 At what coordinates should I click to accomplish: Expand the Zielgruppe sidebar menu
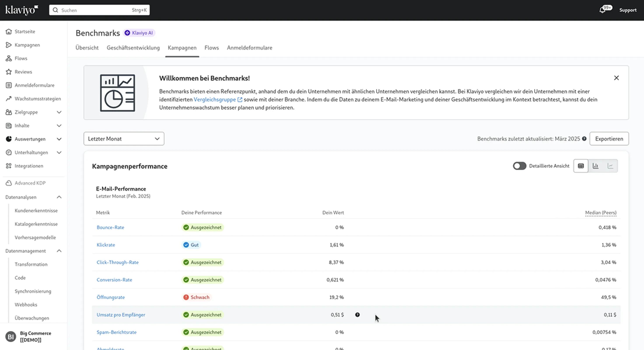click(59, 112)
